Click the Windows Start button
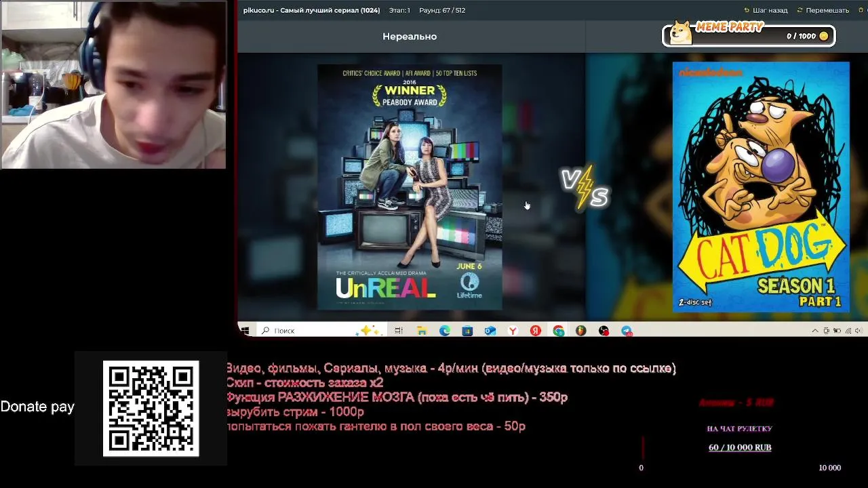This screenshot has width=868, height=488. click(x=245, y=331)
